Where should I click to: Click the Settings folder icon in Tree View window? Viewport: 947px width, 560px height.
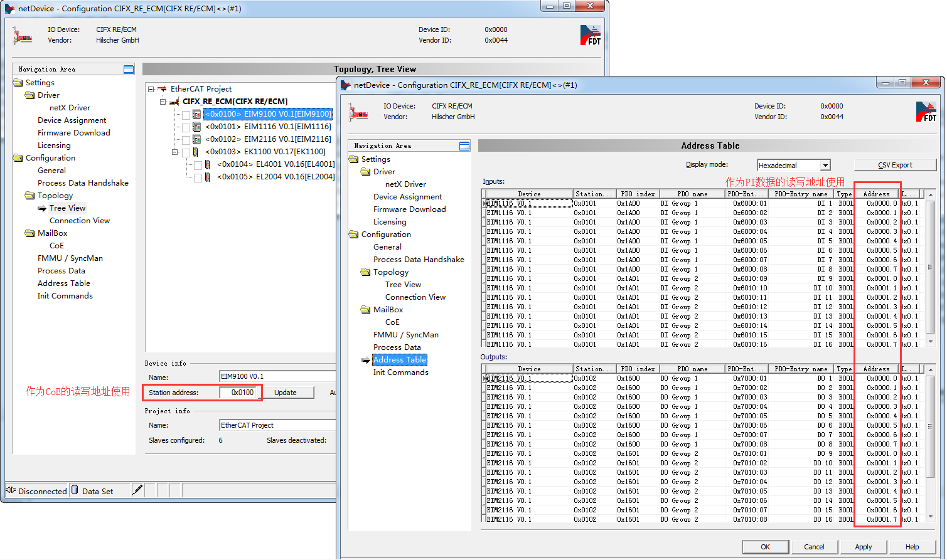point(18,83)
